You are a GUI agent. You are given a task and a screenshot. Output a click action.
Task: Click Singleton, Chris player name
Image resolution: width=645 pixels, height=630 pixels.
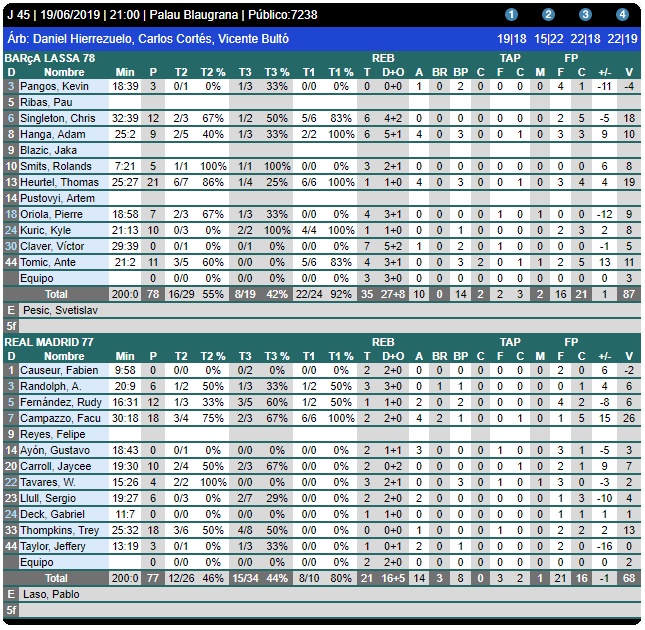point(58,118)
